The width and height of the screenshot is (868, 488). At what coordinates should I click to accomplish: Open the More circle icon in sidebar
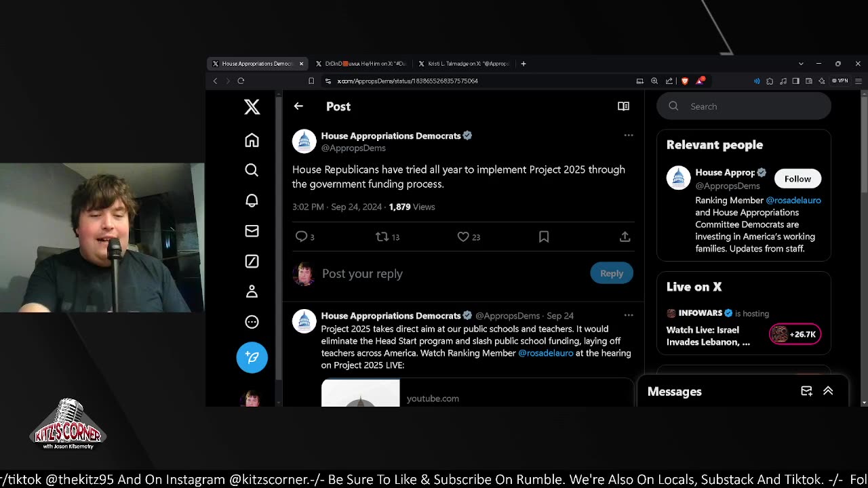pyautogui.click(x=252, y=322)
